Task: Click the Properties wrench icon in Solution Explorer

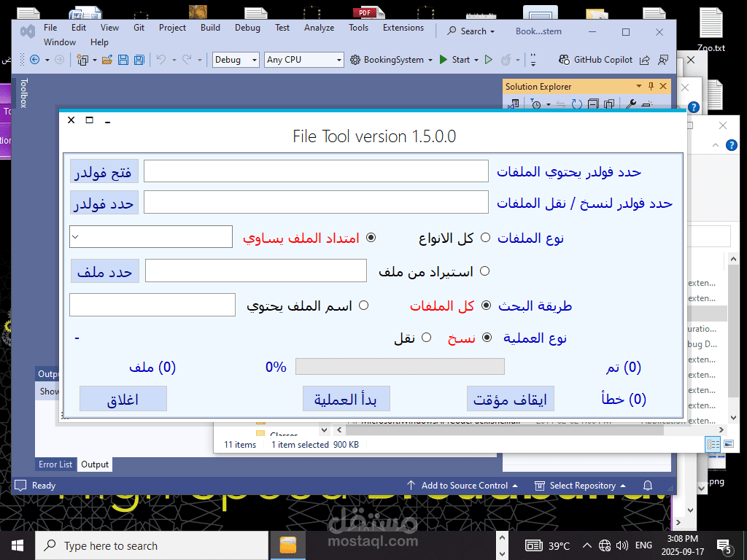Action: 631,104
